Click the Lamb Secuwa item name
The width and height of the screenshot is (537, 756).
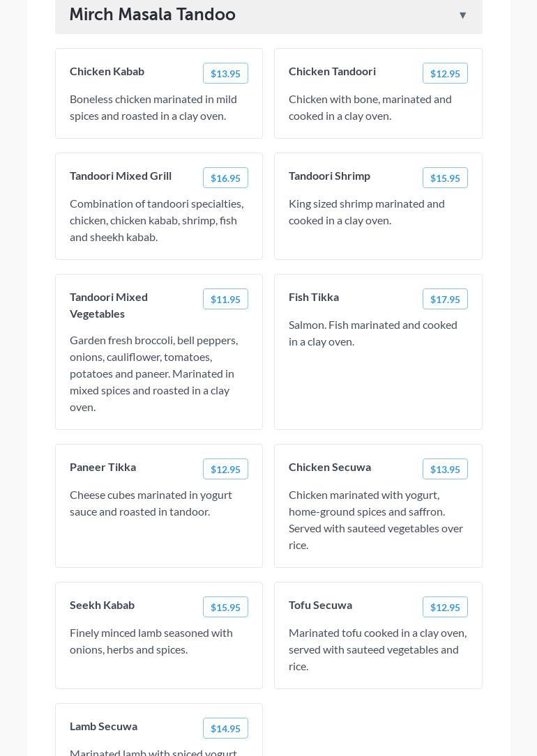pos(103,726)
